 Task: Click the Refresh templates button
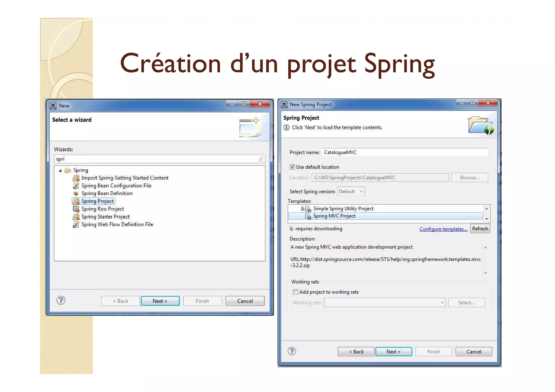click(x=480, y=229)
